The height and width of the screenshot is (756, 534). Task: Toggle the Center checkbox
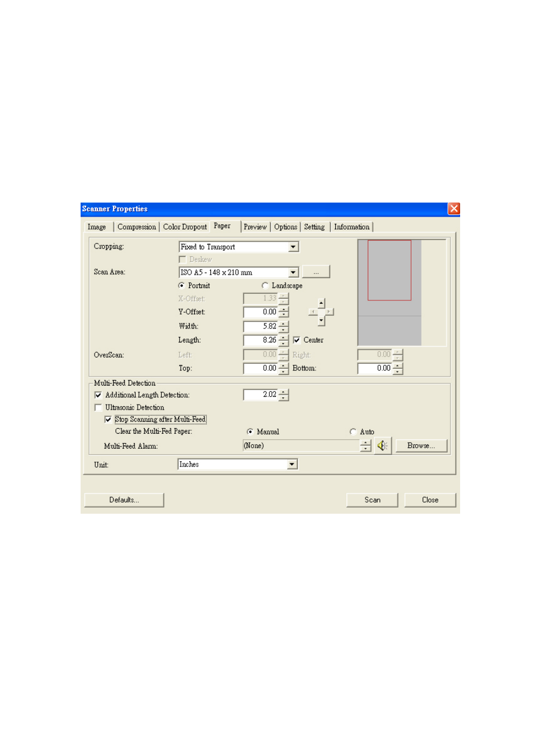point(297,340)
